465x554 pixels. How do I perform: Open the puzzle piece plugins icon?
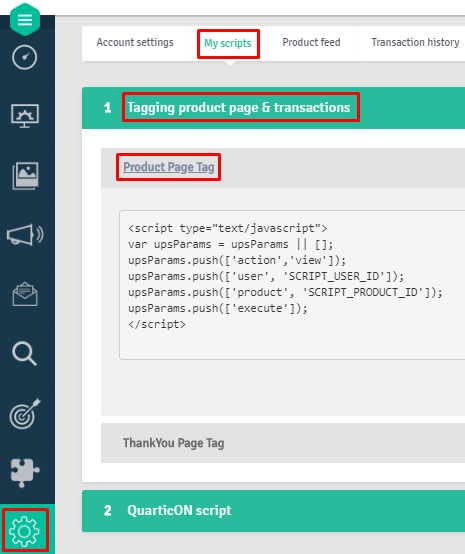pos(25,473)
